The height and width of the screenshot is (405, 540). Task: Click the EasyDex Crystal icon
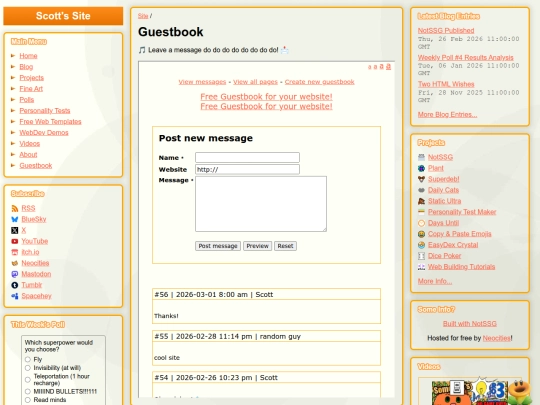[421, 245]
